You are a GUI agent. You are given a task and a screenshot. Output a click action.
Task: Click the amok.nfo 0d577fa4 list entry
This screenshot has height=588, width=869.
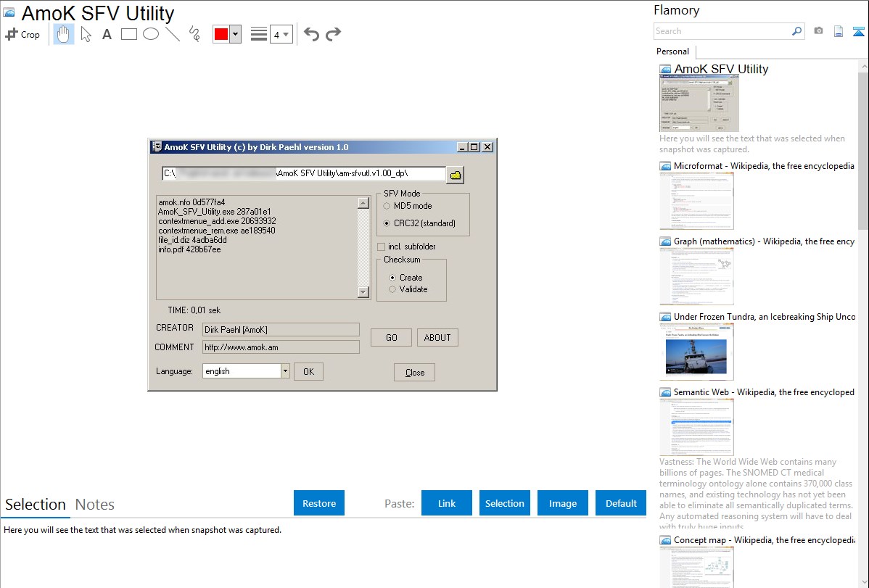click(x=191, y=202)
